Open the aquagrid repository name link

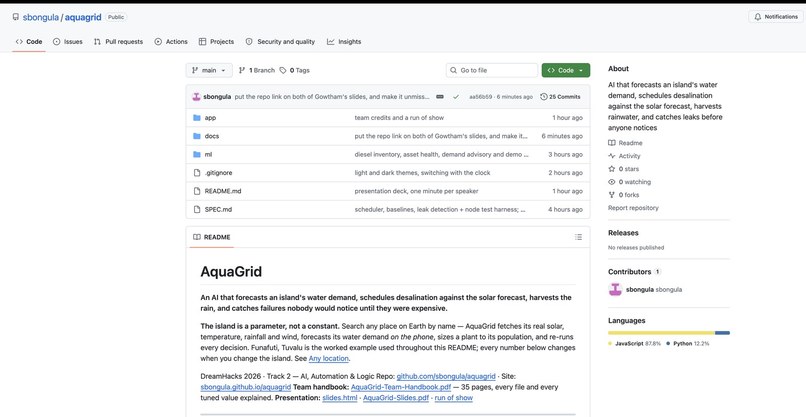click(83, 17)
